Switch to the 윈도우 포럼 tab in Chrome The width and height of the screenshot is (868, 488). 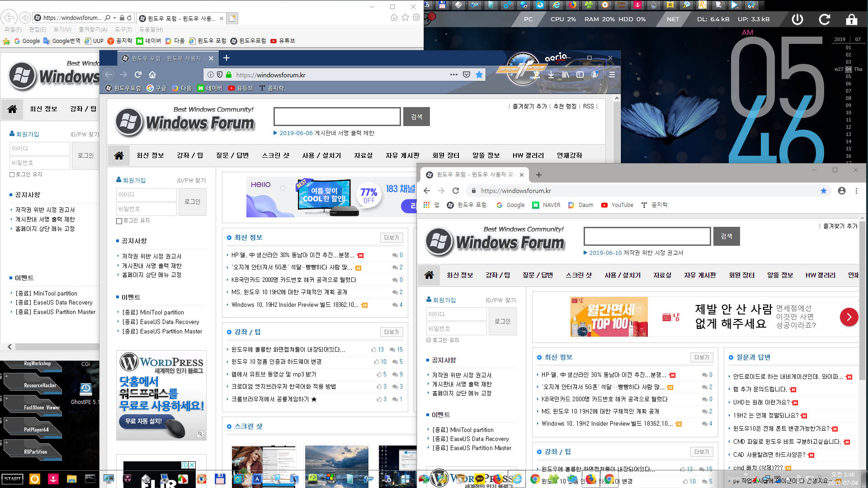click(474, 174)
